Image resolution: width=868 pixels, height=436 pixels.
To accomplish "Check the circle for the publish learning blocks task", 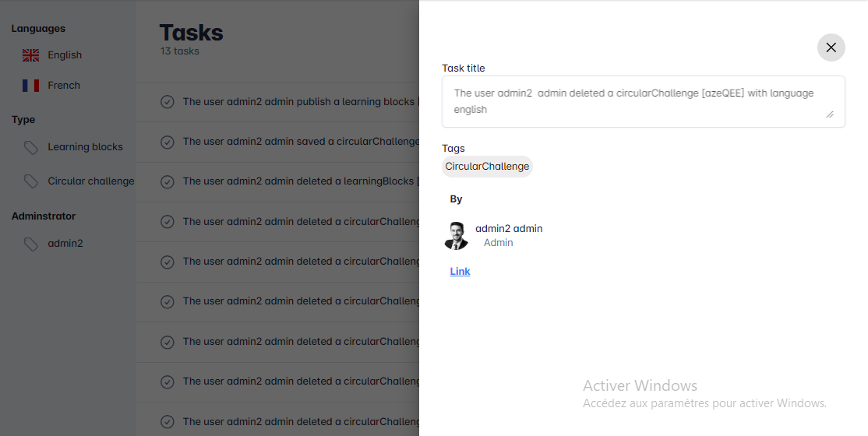I will coord(167,102).
